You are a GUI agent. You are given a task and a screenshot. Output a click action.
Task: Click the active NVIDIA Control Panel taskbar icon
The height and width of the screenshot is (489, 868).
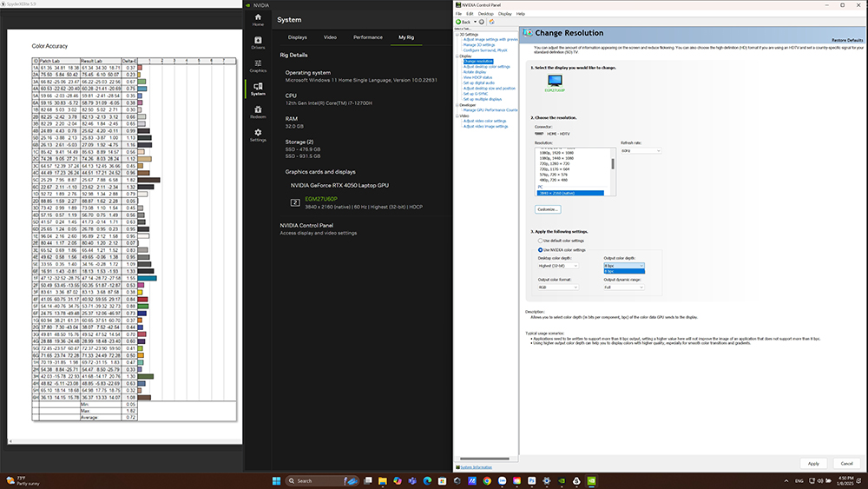click(591, 480)
